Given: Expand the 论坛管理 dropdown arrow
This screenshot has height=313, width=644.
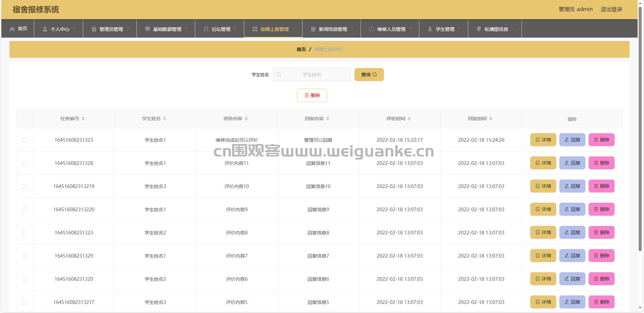Looking at the screenshot, I should 235,29.
